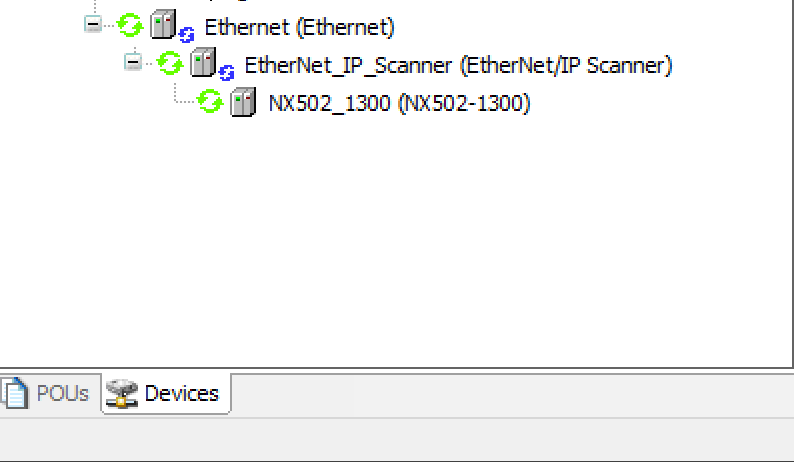794x462 pixels.
Task: Click the green running-status icon beside Ethernet
Action: pyautogui.click(x=129, y=25)
